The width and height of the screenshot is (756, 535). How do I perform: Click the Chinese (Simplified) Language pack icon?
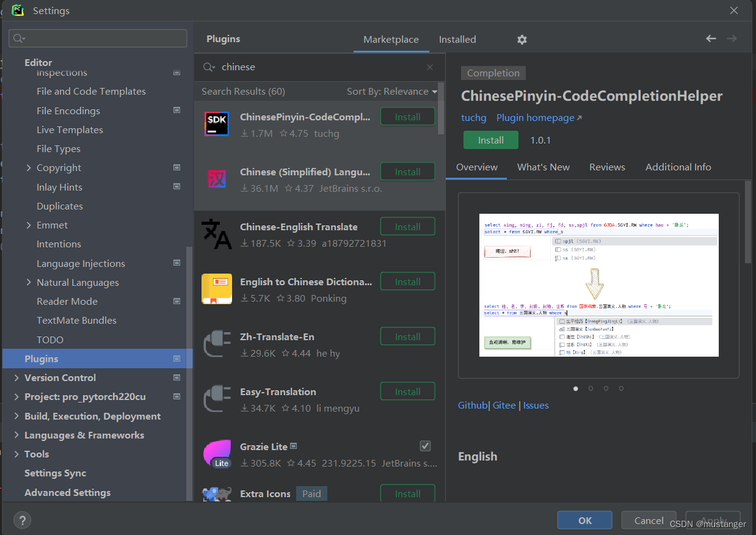point(216,180)
